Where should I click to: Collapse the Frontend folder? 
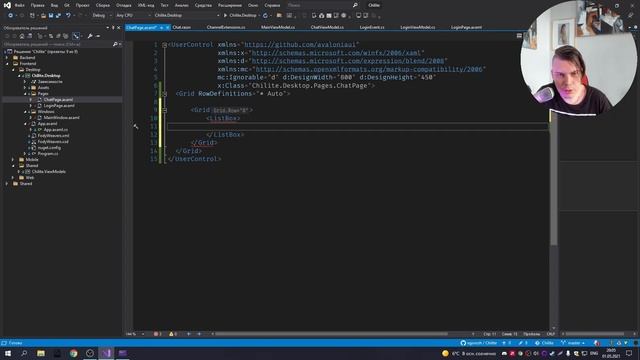(7, 64)
